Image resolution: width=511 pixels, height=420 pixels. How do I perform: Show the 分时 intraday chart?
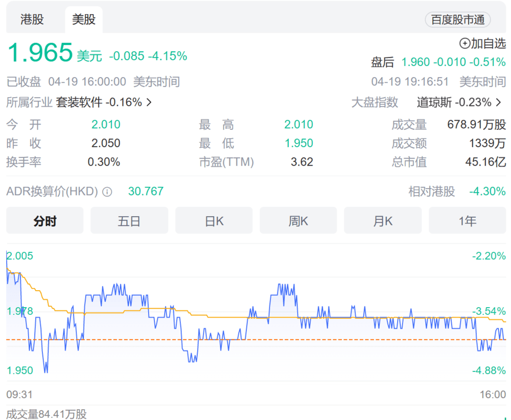[x=45, y=221]
